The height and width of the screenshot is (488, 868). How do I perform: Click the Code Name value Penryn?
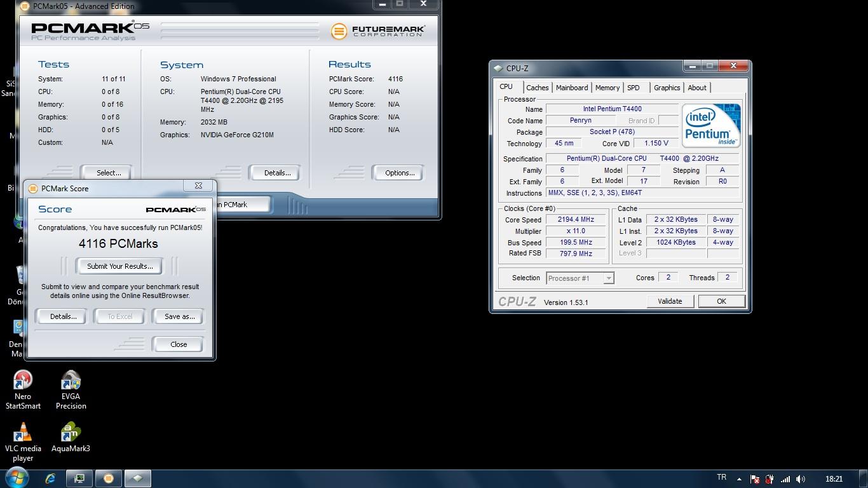pyautogui.click(x=581, y=121)
